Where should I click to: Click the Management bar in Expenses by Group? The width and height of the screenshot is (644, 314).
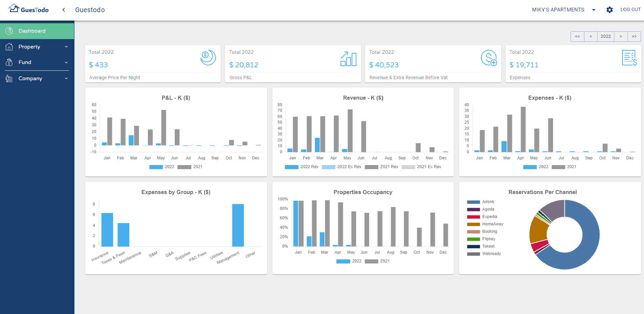238,225
